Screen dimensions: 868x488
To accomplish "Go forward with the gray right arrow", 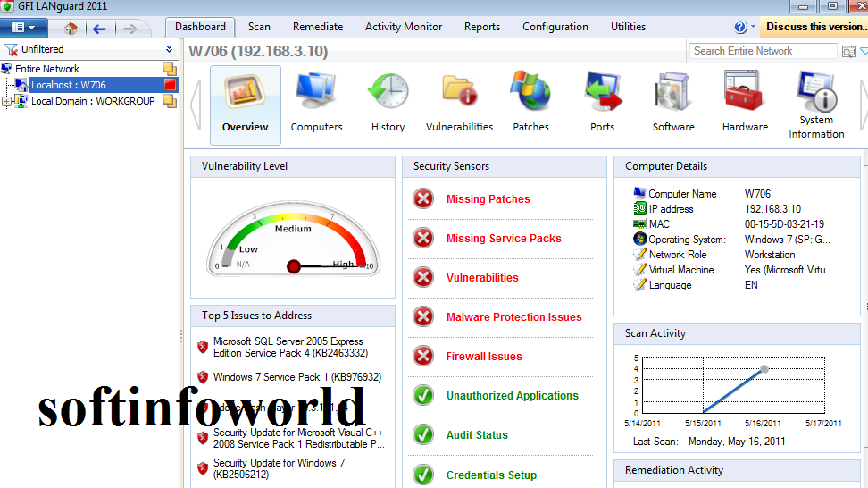I will (130, 29).
